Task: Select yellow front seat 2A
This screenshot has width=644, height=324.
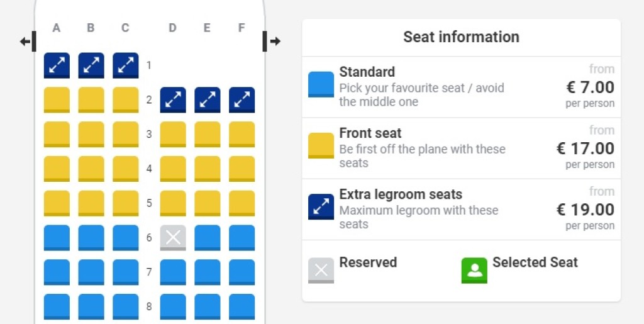Action: 57,100
